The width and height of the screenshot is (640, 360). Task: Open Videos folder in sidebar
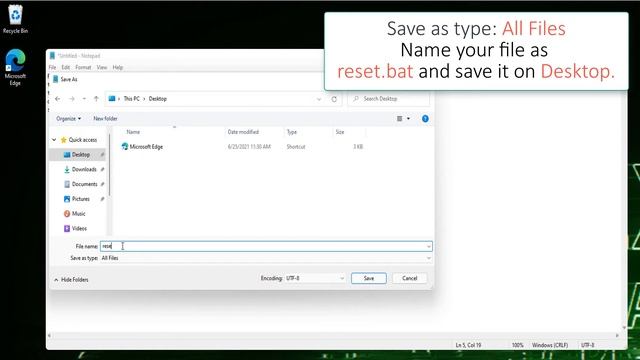click(76, 228)
